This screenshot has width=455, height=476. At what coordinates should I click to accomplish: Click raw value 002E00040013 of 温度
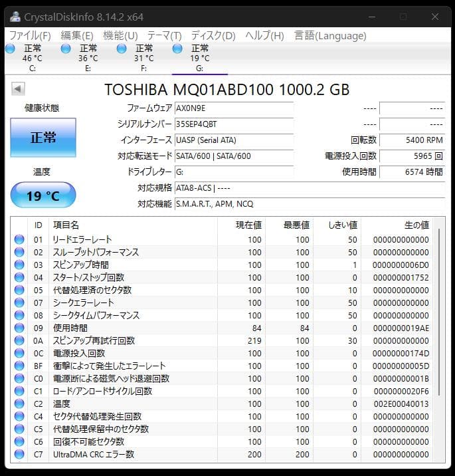click(401, 404)
